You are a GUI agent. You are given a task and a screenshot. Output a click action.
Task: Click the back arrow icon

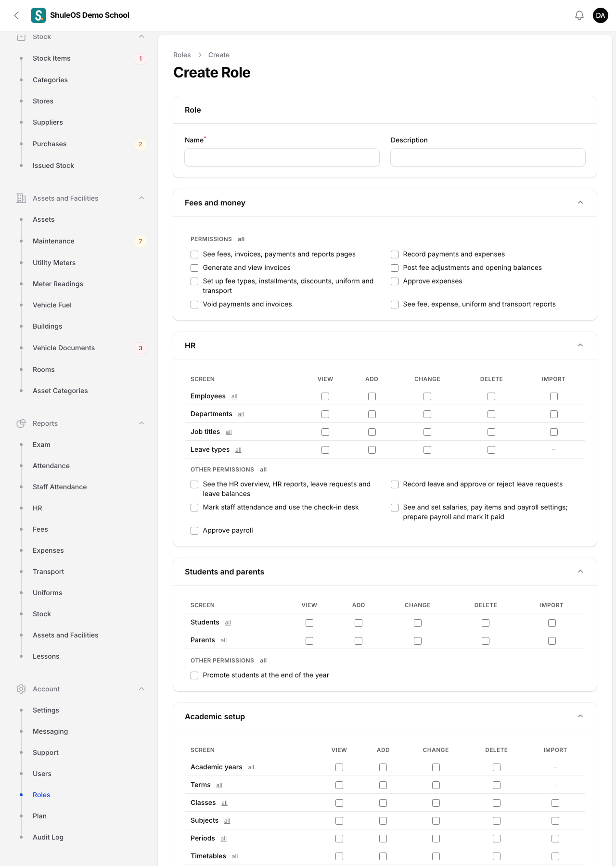coord(17,15)
